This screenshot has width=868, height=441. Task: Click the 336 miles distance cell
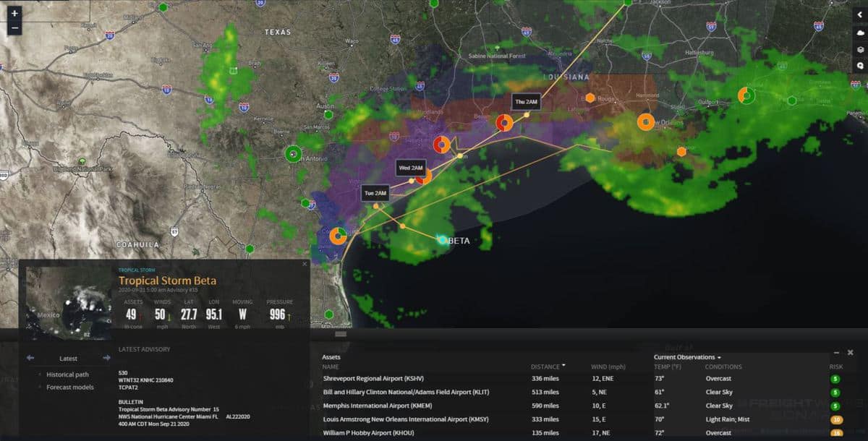click(x=546, y=379)
